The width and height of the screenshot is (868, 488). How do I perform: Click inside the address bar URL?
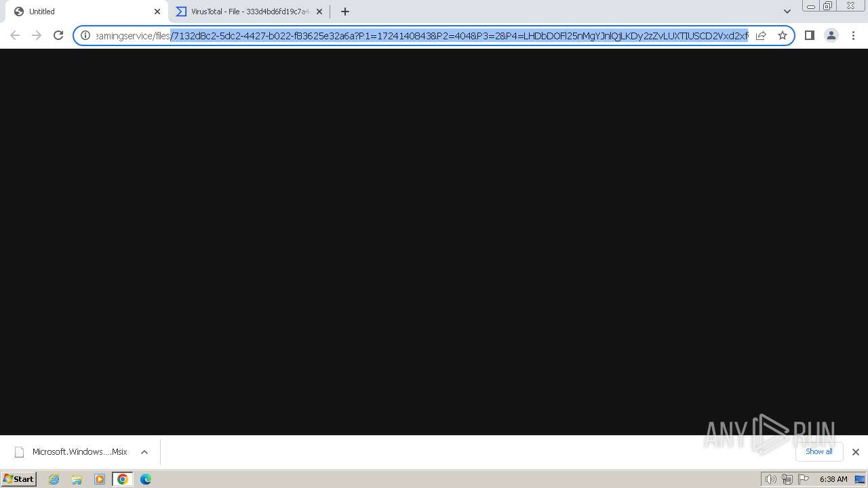[422, 35]
